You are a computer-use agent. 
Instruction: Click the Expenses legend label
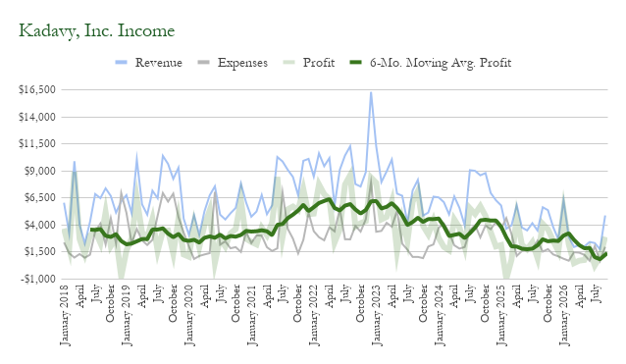pos(242,63)
